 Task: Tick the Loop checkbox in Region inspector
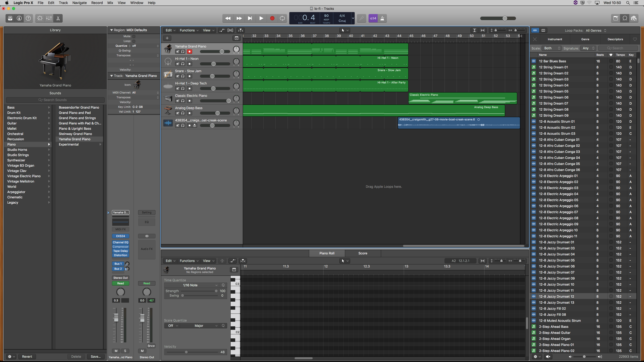pyautogui.click(x=134, y=41)
